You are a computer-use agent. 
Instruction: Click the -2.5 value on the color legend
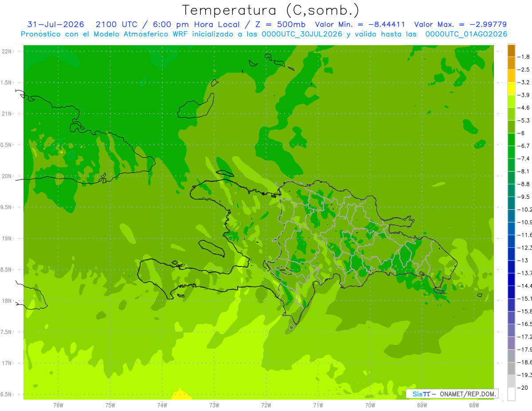[524, 70]
